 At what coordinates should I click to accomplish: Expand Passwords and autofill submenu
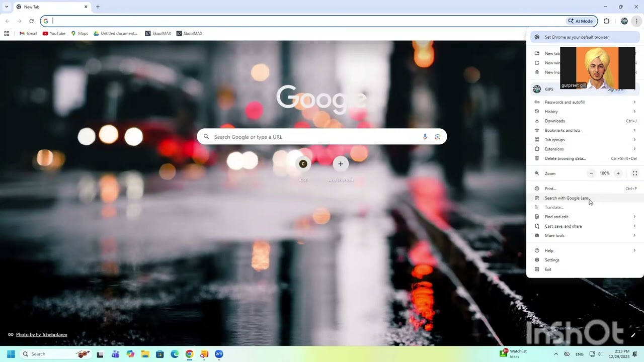[x=585, y=102]
